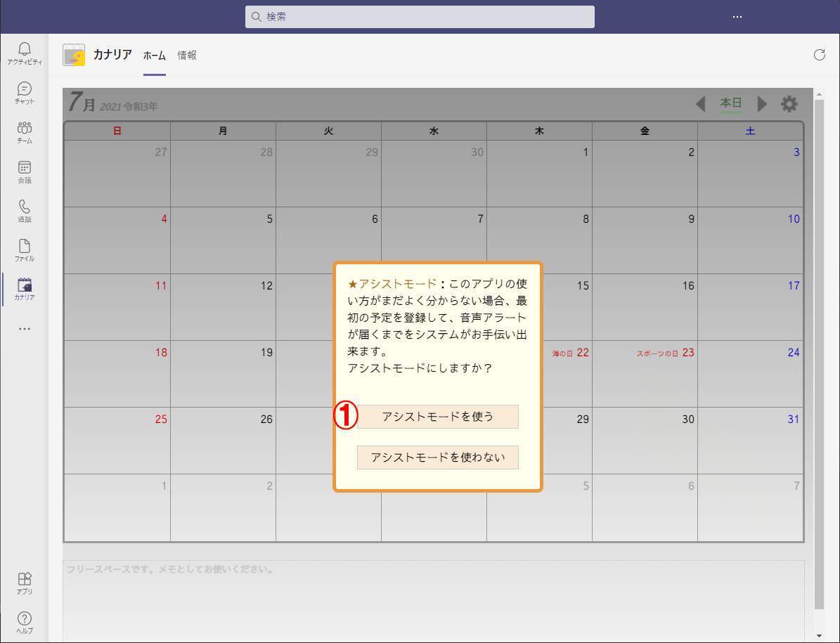840x643 pixels.
Task: Switch to the 情報 tab
Action: [187, 55]
